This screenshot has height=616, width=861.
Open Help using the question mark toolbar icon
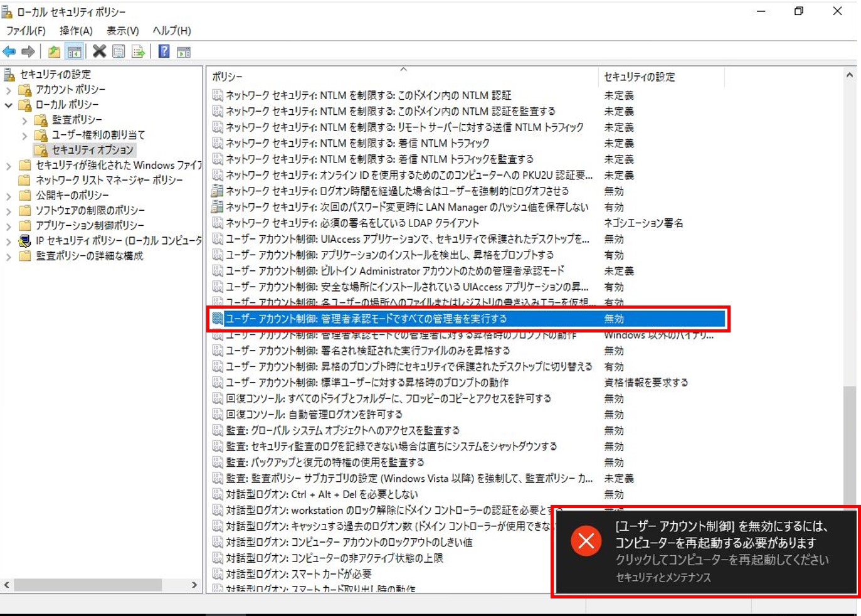[164, 51]
